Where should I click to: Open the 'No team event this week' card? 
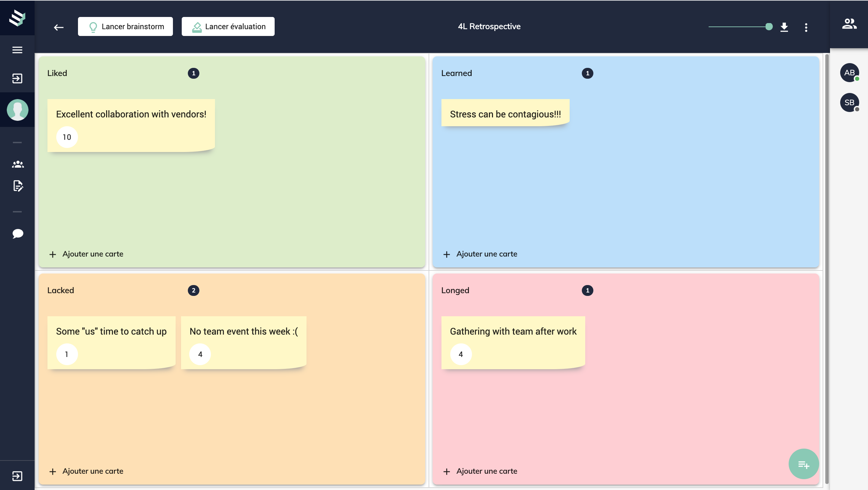pos(244,342)
